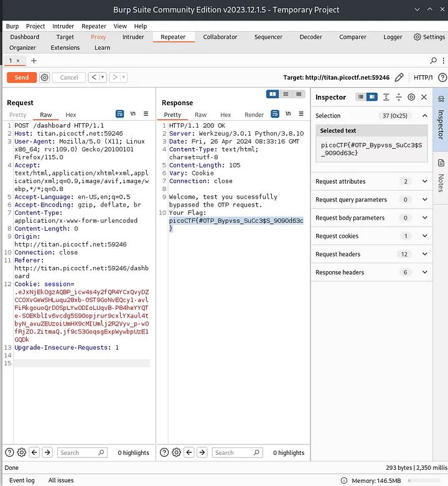The height and width of the screenshot is (486, 448).
Task: Open the Decoder tool tab
Action: tap(310, 37)
